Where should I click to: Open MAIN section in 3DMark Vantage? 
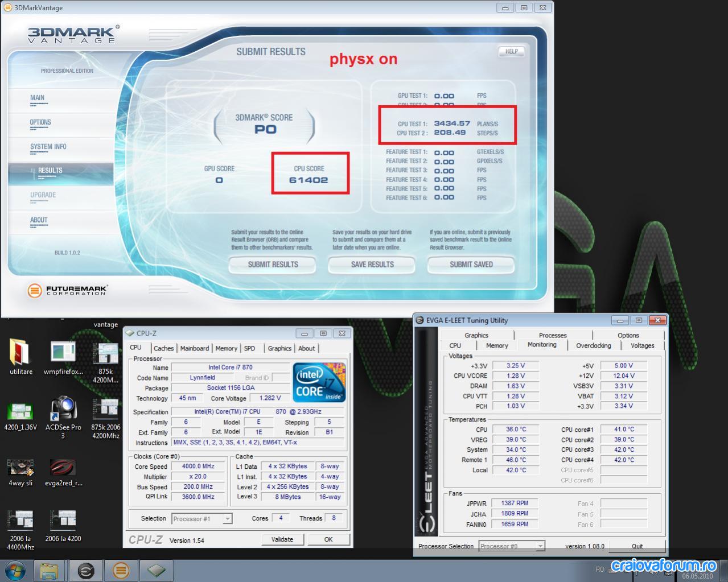38,98
